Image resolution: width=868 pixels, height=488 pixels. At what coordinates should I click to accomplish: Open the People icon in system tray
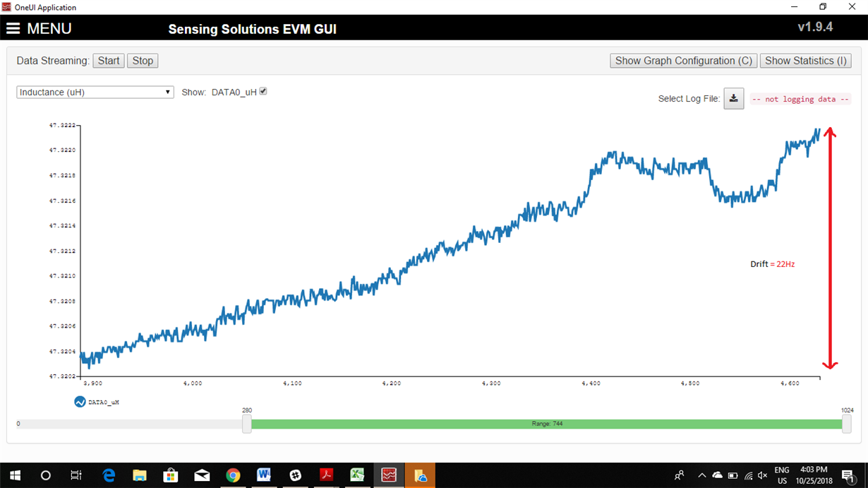click(679, 475)
